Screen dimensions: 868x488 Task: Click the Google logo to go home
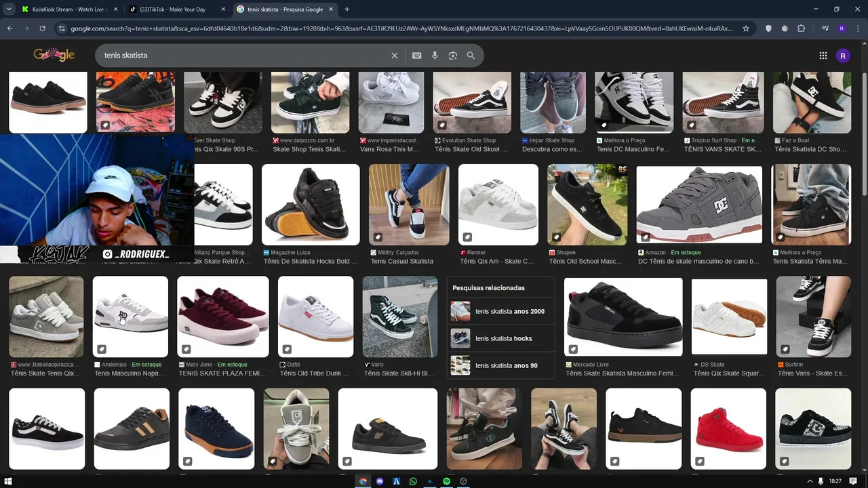(54, 55)
